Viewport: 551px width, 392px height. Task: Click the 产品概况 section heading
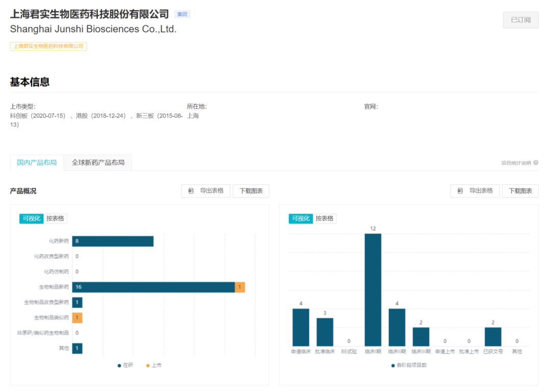click(23, 191)
